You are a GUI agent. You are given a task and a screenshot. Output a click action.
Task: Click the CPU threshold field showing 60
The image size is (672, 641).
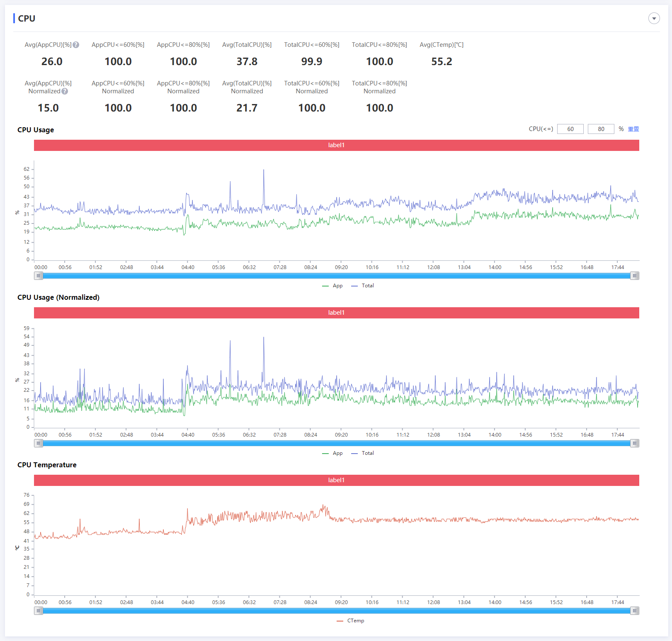[x=570, y=129]
